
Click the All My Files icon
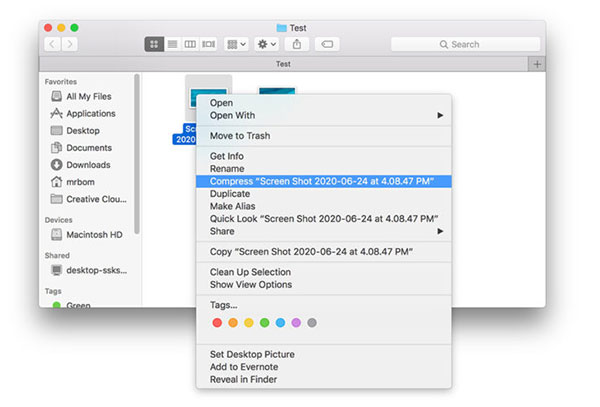57,96
